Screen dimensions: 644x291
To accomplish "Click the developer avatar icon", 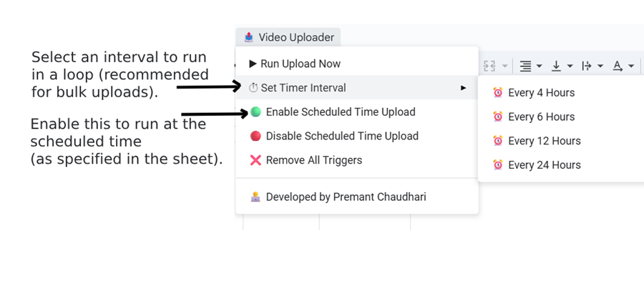I will (x=255, y=197).
